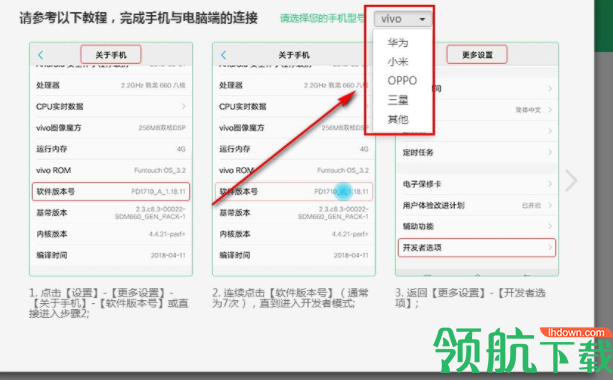
Task: Click the step 2 caption 连续点击【软件版本号】
Action: pyautogui.click(x=290, y=298)
